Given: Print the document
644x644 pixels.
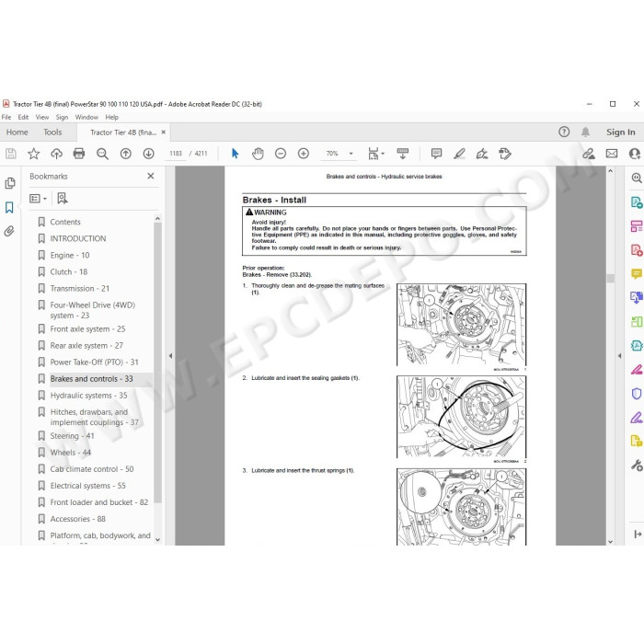Looking at the screenshot, I should click(79, 154).
